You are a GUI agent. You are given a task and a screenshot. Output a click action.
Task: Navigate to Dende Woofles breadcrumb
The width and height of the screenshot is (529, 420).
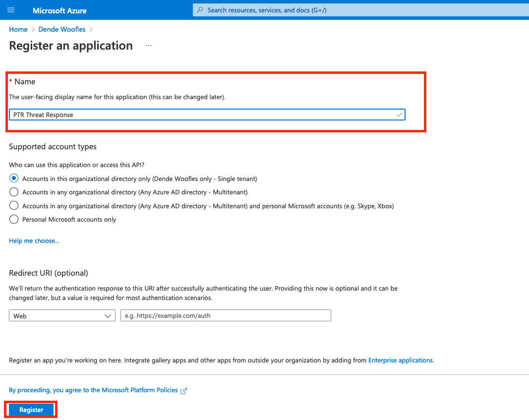coord(62,29)
